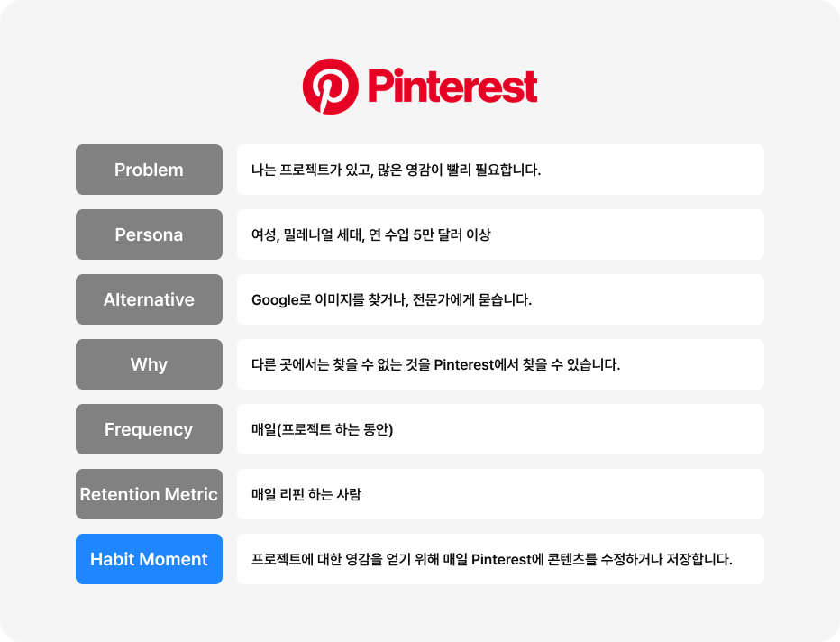Click the word Pinterest in Habit Moment row

click(501, 559)
